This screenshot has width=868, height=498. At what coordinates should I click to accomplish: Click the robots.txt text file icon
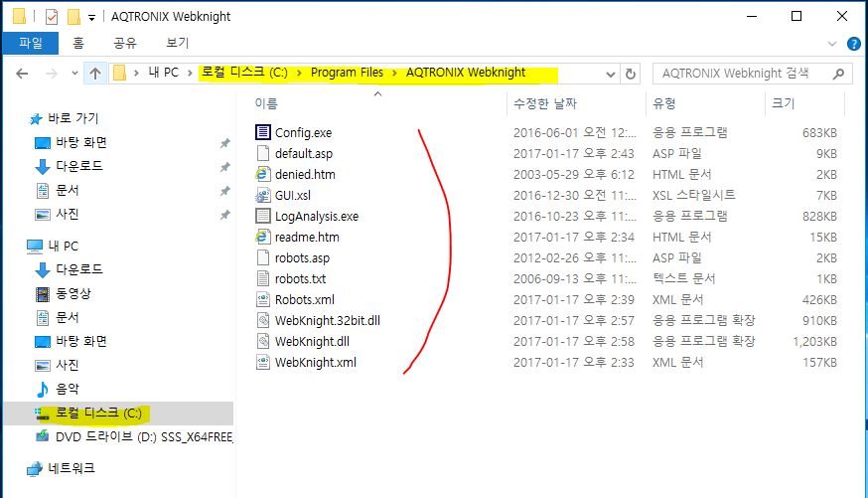(x=263, y=278)
